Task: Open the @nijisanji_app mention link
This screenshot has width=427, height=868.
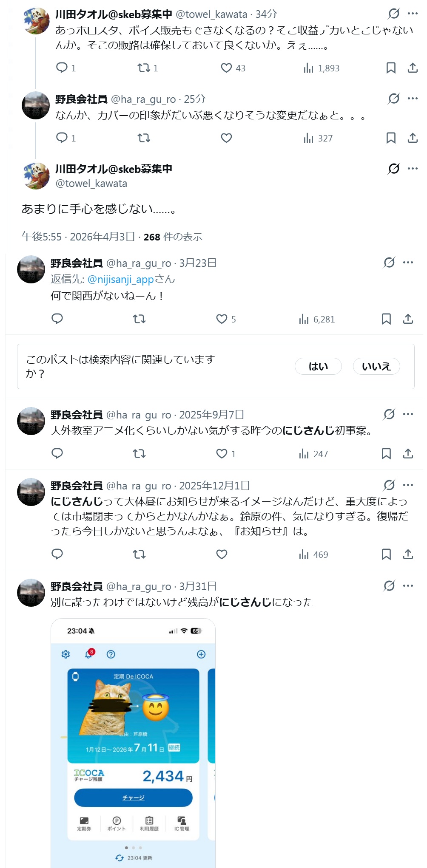Action: click(x=120, y=279)
